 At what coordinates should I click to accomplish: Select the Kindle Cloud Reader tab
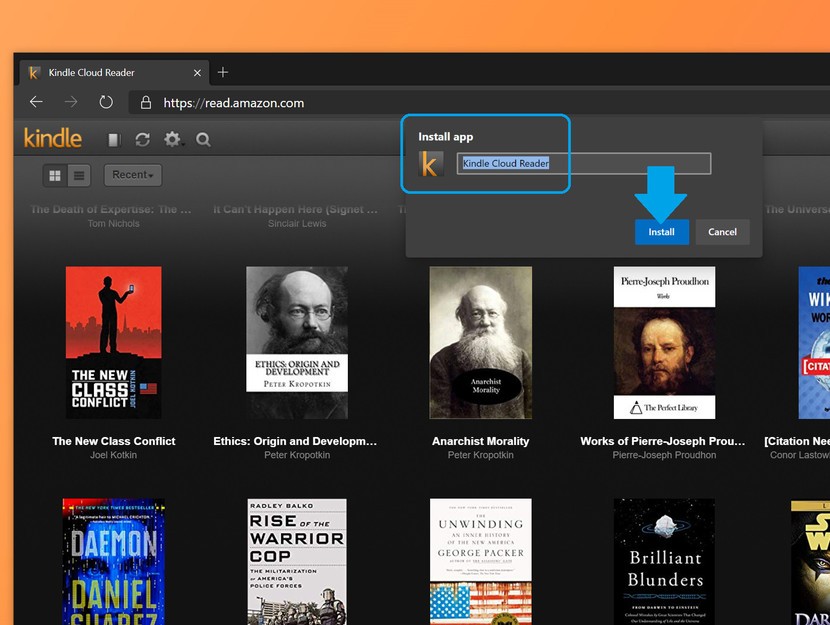(x=105, y=72)
